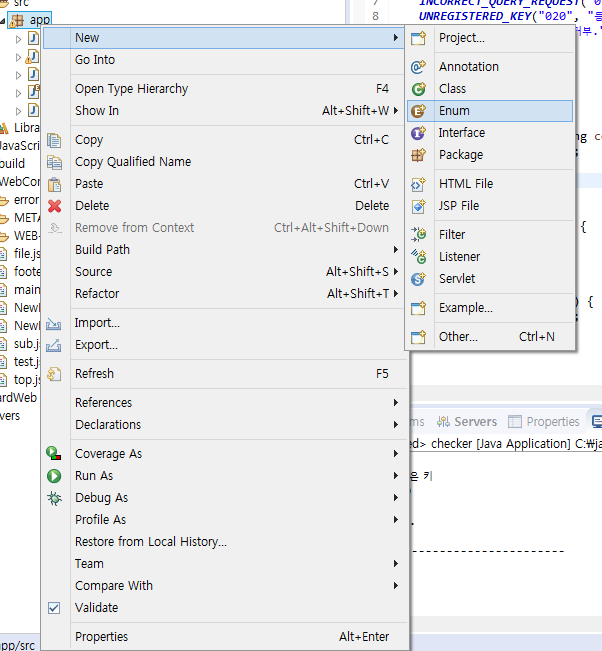This screenshot has width=602, height=651.
Task: Click the blue Servlet icon
Action: 418,279
